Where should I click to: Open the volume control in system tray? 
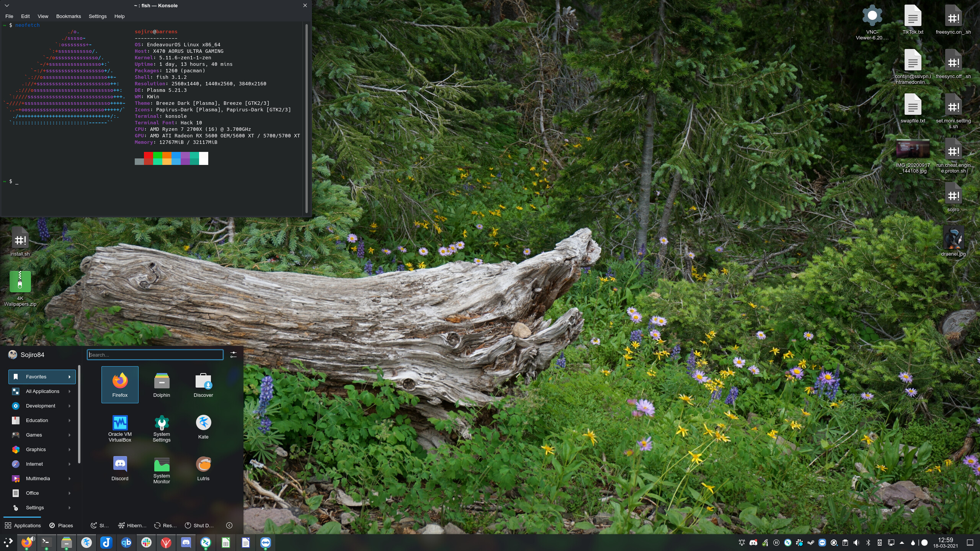click(x=857, y=542)
